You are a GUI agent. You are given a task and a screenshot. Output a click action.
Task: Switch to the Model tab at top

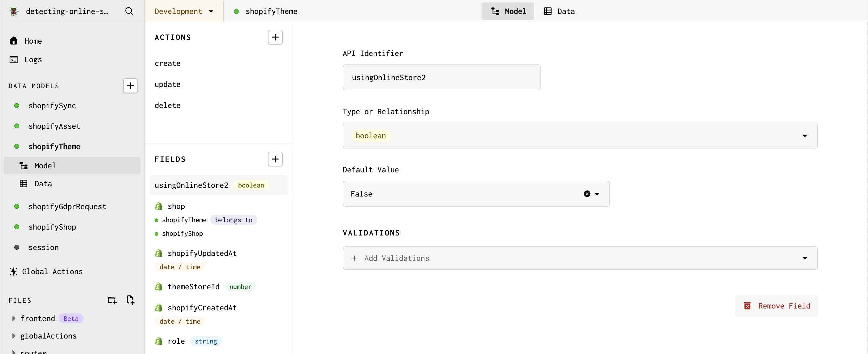(508, 11)
